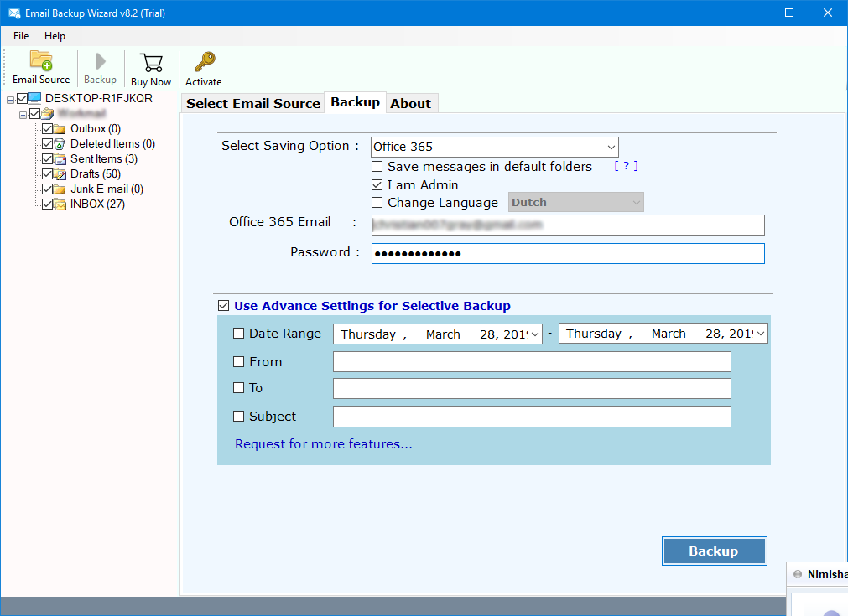Click the blue Backup button
The height and width of the screenshot is (616, 848).
click(714, 551)
